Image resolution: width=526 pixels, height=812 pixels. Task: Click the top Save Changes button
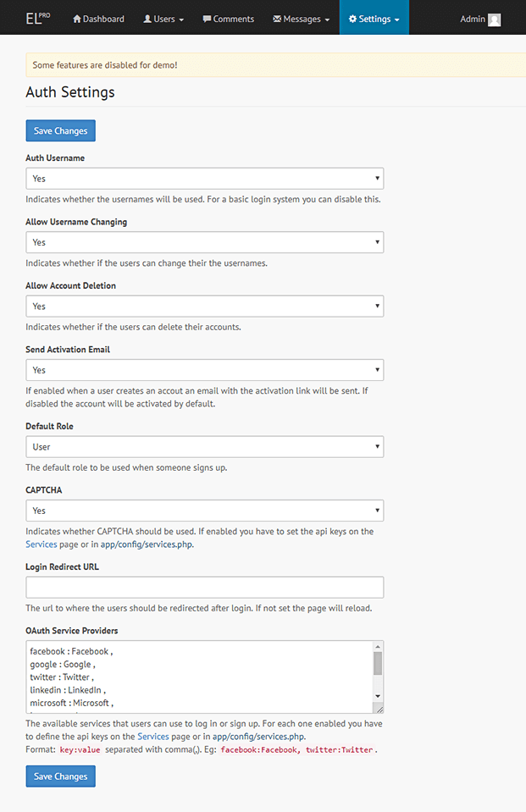click(60, 130)
